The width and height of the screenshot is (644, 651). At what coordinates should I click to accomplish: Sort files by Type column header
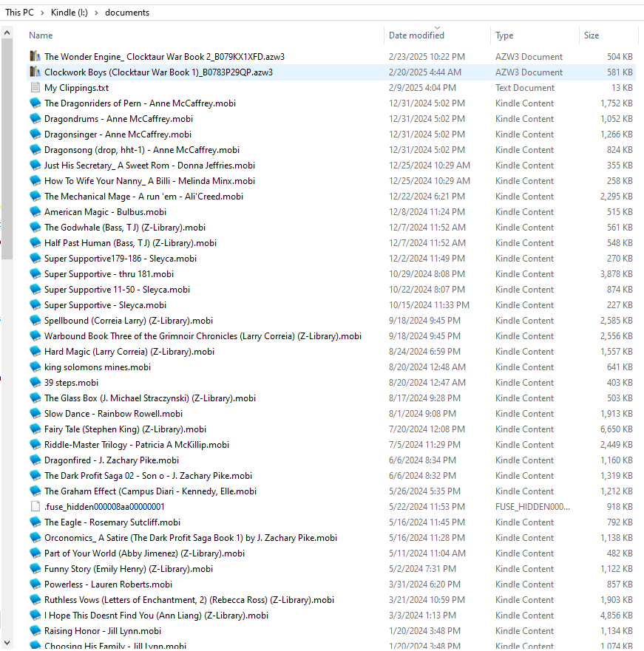(504, 35)
